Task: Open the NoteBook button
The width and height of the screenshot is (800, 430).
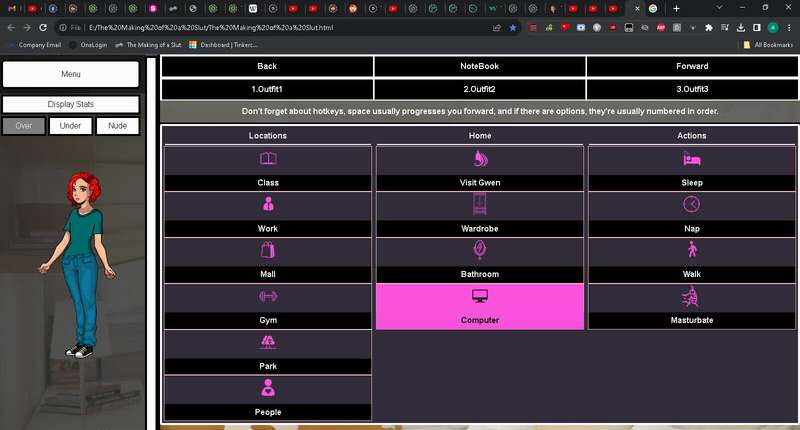Action: [480, 66]
